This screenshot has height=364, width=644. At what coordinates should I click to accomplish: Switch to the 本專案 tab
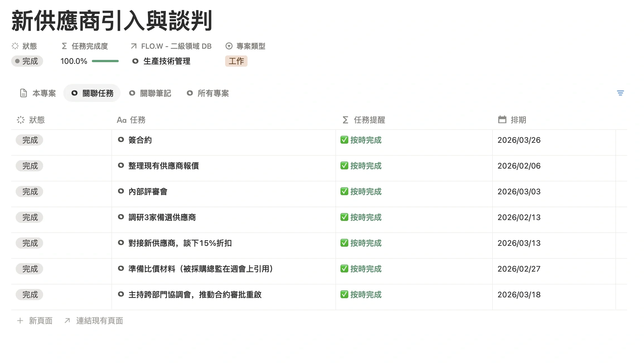[x=38, y=93]
